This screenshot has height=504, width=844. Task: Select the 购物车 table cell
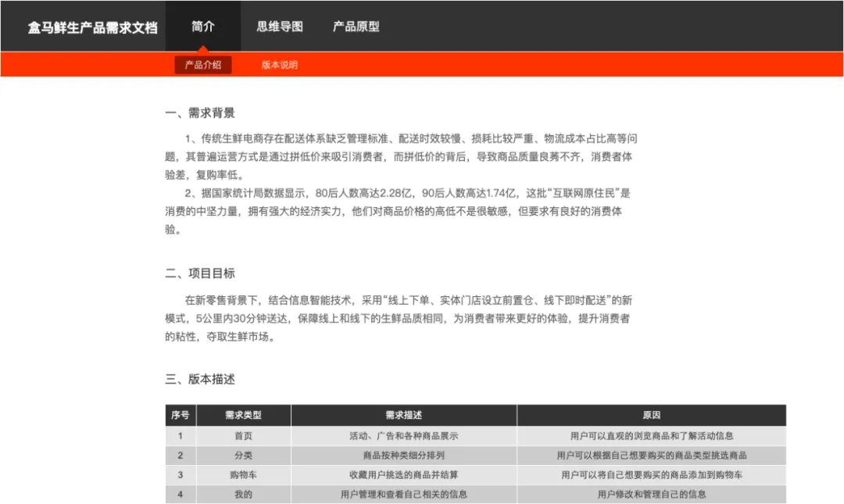243,474
